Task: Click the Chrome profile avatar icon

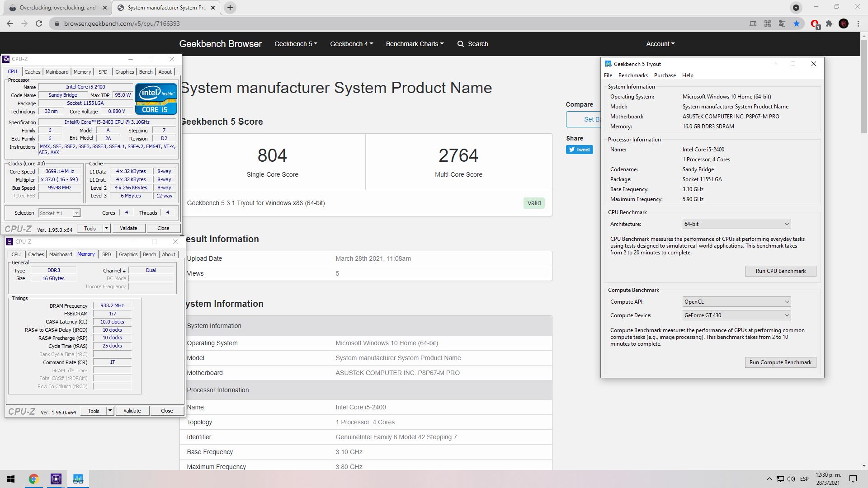Action: coord(844,23)
